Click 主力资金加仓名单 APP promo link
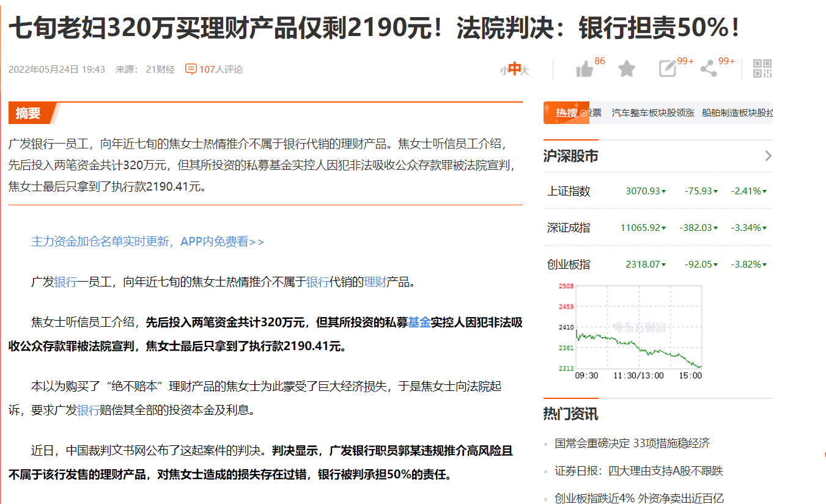This screenshot has width=826, height=504. 147,241
